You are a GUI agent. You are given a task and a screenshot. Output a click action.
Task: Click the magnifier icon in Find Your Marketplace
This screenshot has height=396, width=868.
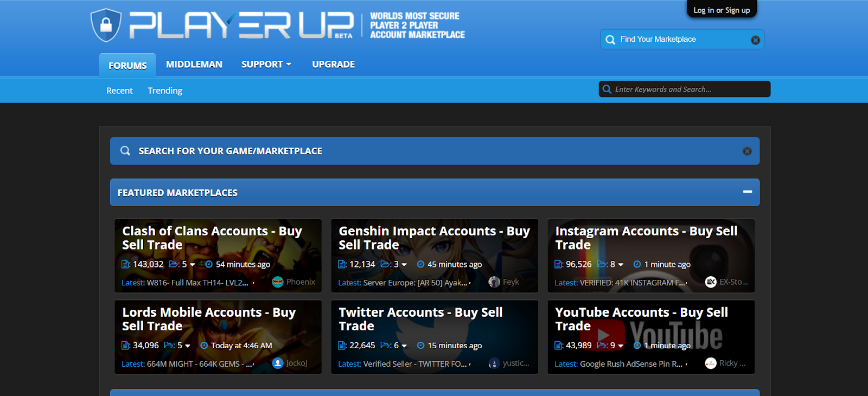[610, 40]
